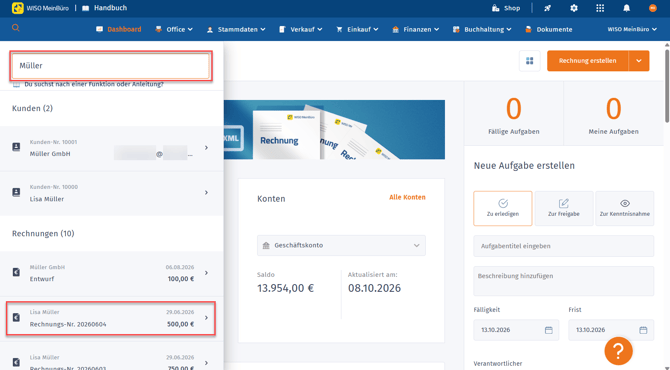Select task type Zur Freigabe
This screenshot has width=670, height=370.
(x=564, y=208)
